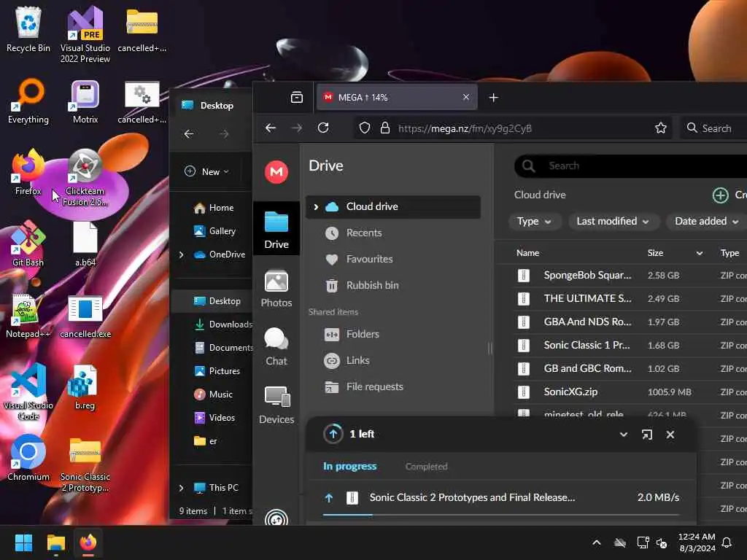Viewport: 747px width, 560px height.
Task: Click the Firefox search box
Action: coord(713,128)
